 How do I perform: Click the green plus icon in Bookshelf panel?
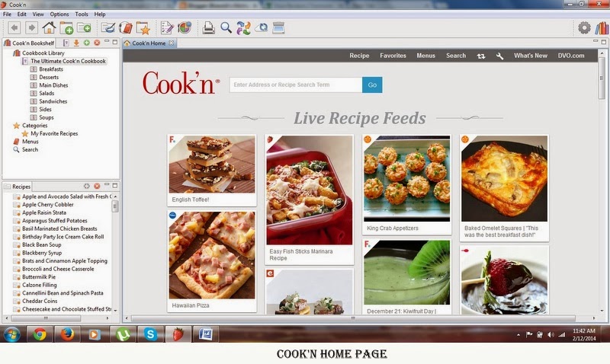point(86,43)
